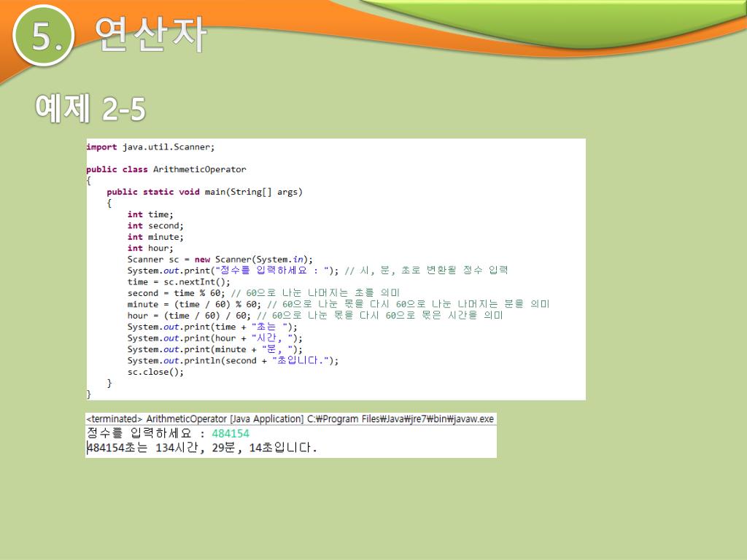Click 'Scanner sc = new Scanner(System.in);' line
The width and height of the screenshot is (747, 560).
tap(220, 260)
